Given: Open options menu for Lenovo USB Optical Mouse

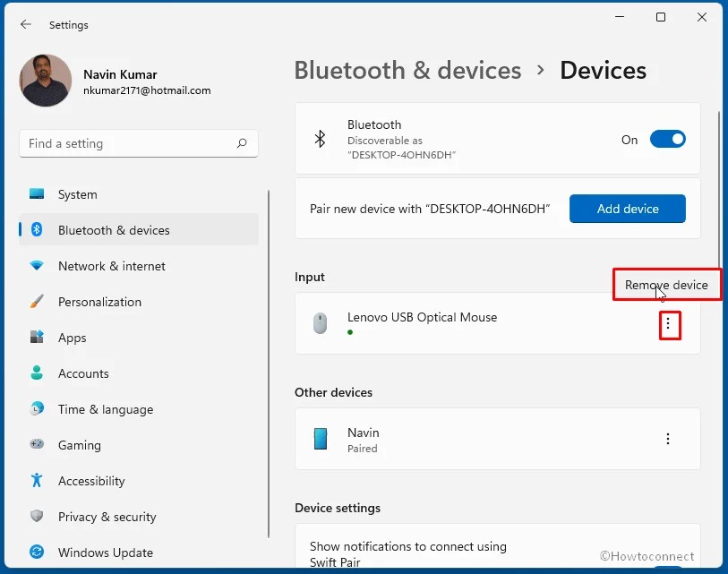Looking at the screenshot, I should pyautogui.click(x=669, y=325).
